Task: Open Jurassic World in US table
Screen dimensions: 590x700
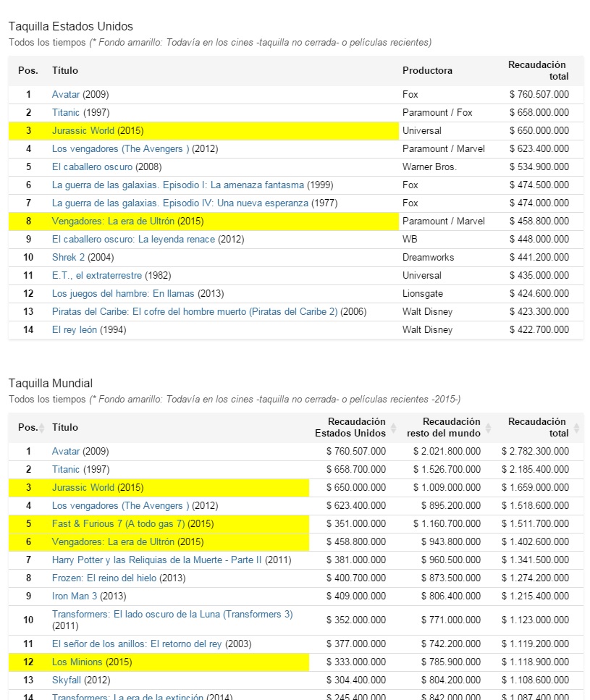Action: coord(83,131)
